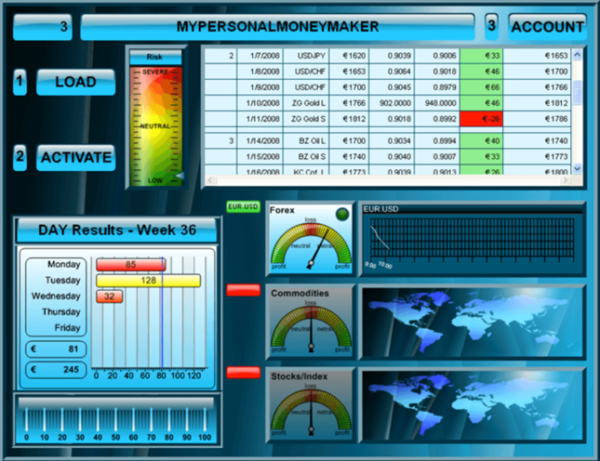Select Wednesday in the day list

click(x=56, y=296)
